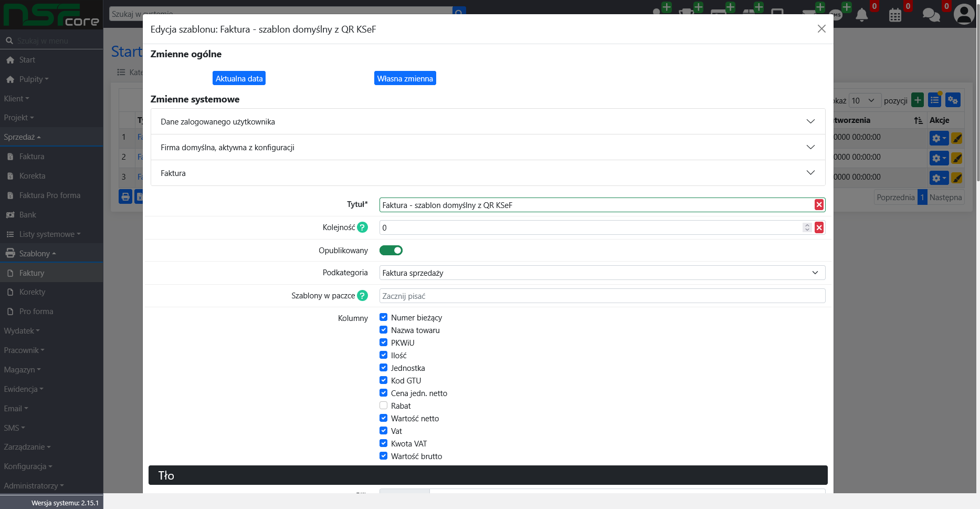Focus the Szablony w paczce input
The image size is (980, 509).
(602, 296)
